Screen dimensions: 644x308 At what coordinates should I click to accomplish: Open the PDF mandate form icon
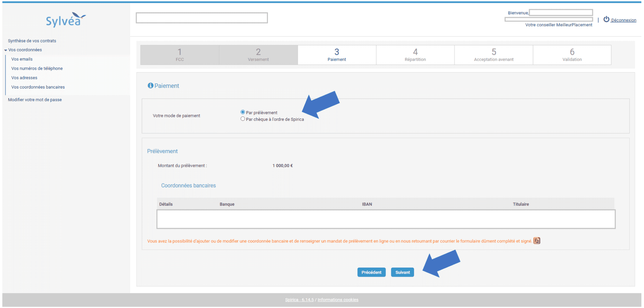pos(537,241)
